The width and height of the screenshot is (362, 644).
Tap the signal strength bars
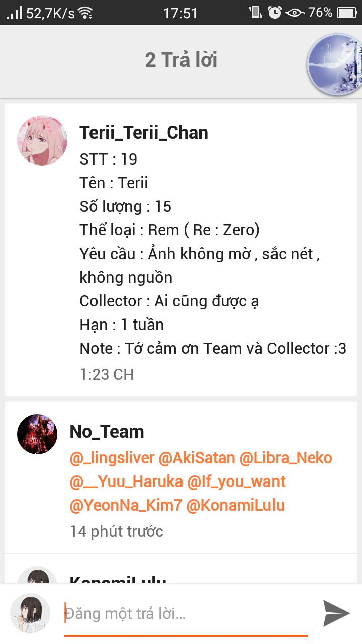15,13
